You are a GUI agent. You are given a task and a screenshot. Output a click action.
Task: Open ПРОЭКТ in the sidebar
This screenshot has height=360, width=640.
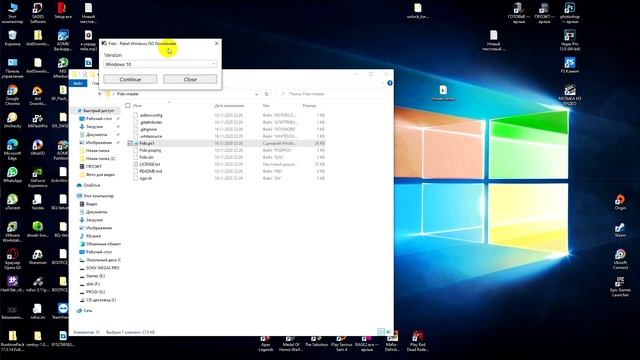tap(93, 167)
